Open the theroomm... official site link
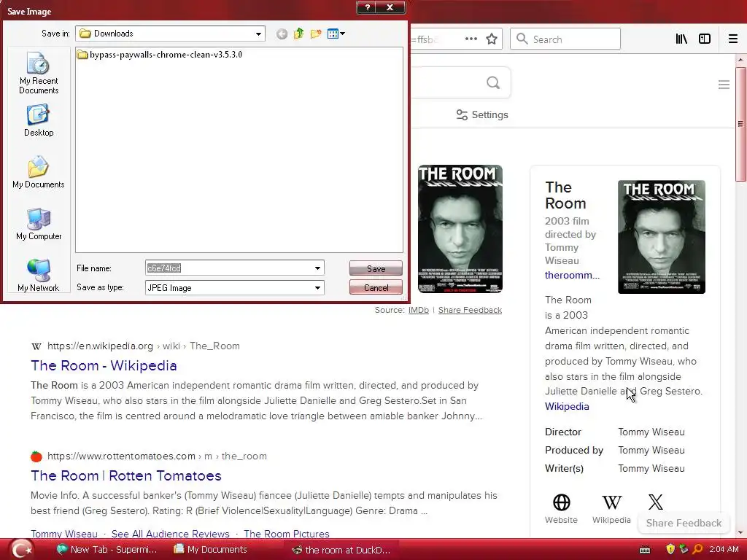 (x=572, y=275)
